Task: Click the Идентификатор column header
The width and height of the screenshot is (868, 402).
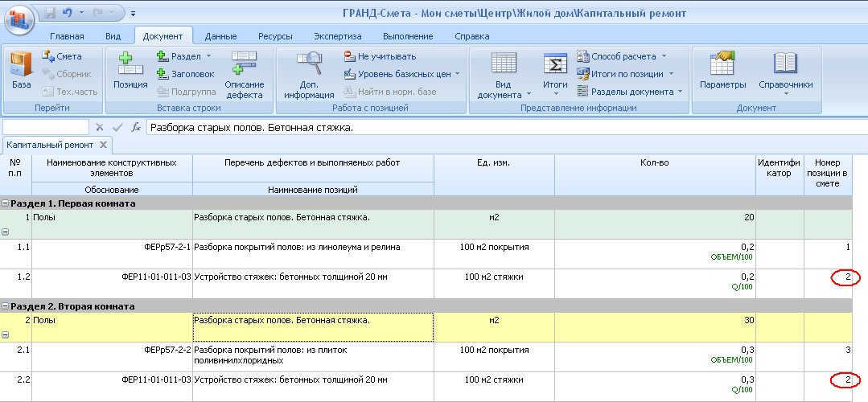Action: click(780, 174)
